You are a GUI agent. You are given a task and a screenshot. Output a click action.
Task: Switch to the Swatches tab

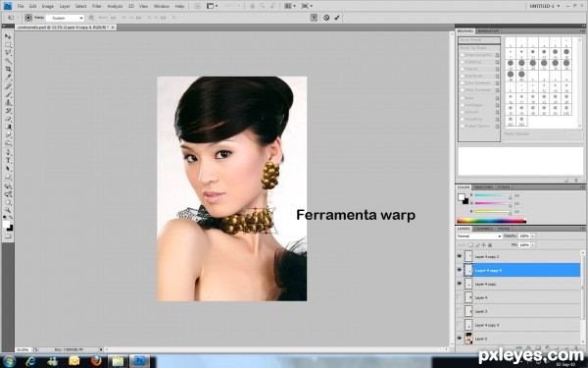click(483, 187)
